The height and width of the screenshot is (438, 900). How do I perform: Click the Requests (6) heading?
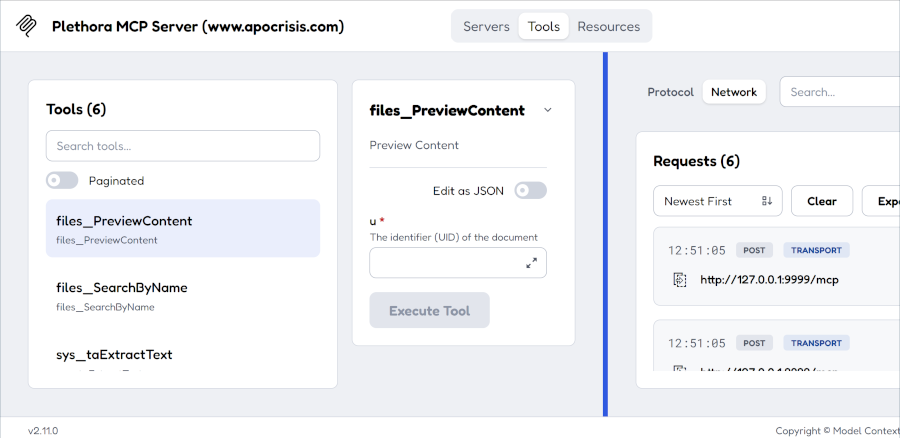click(696, 161)
